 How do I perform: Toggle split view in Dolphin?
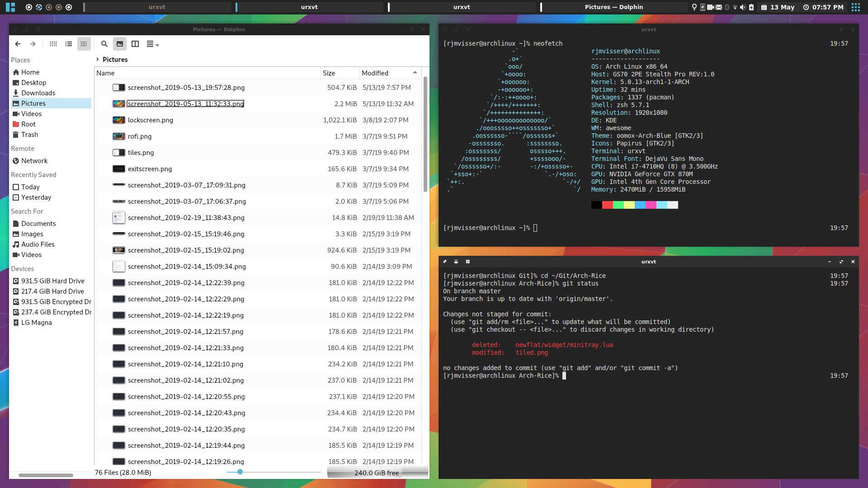click(135, 44)
